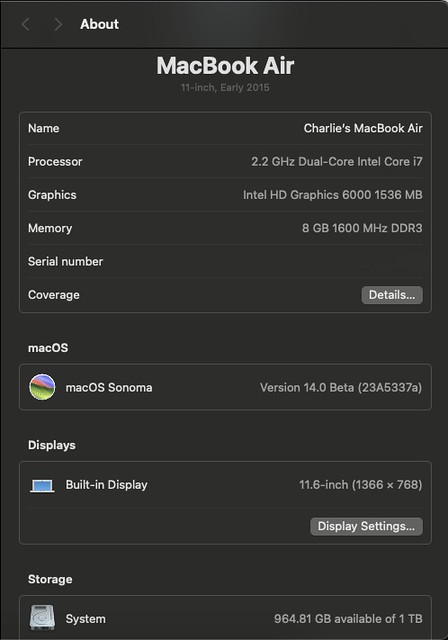Open Display Settings
The image size is (448, 640).
366,526
